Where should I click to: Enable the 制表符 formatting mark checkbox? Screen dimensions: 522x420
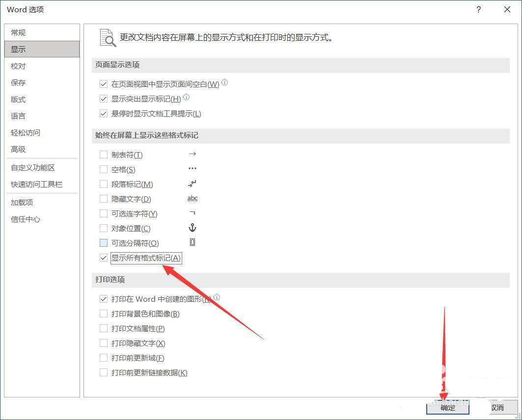click(103, 154)
